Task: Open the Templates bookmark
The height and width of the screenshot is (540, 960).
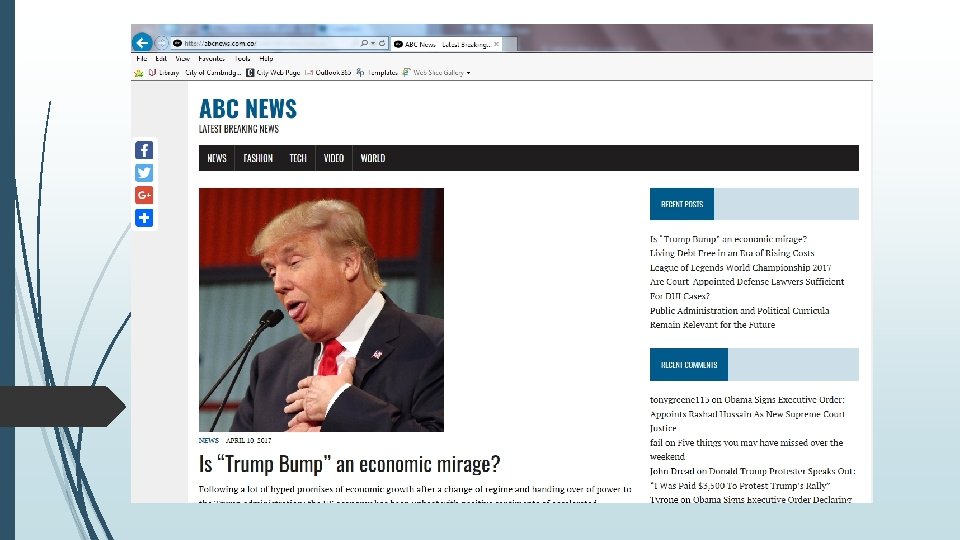Action: pyautogui.click(x=377, y=72)
